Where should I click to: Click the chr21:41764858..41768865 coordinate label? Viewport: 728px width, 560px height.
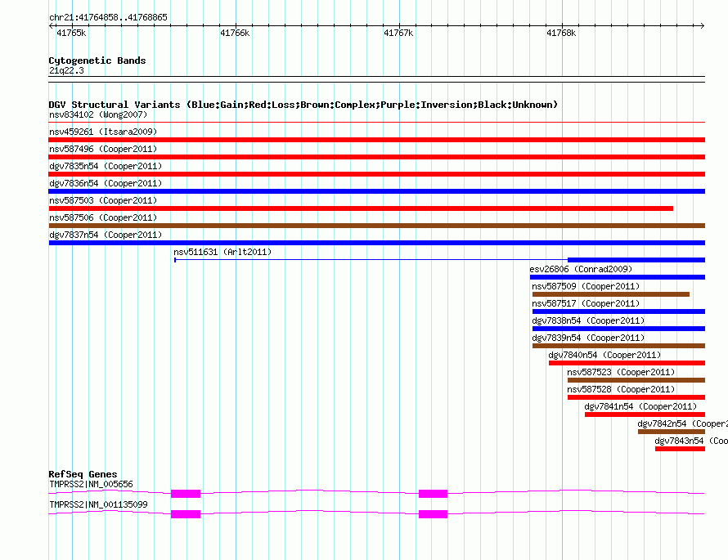108,18
